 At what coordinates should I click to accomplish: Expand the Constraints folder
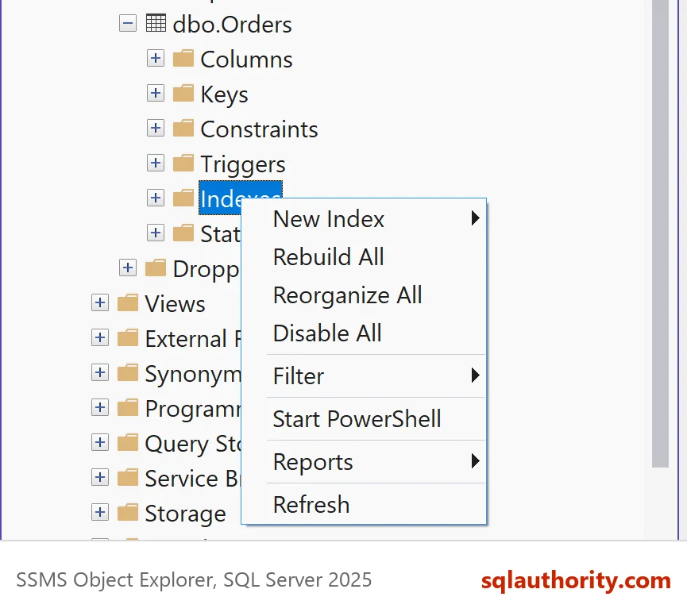point(156,129)
